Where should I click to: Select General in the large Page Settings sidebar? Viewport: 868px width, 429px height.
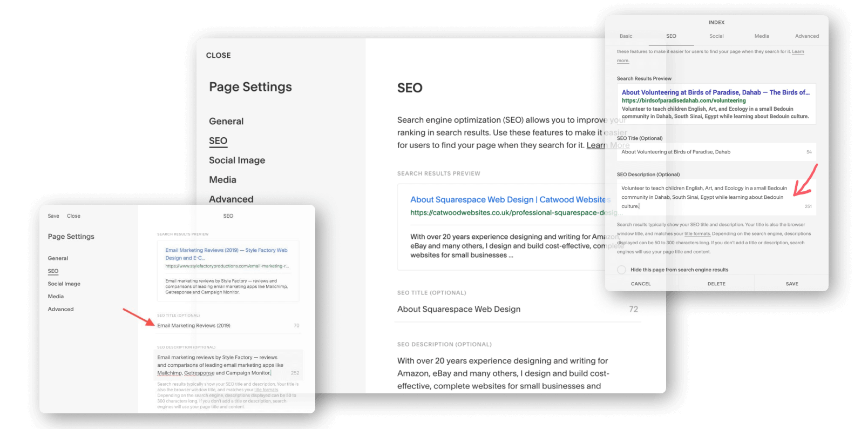[226, 122]
